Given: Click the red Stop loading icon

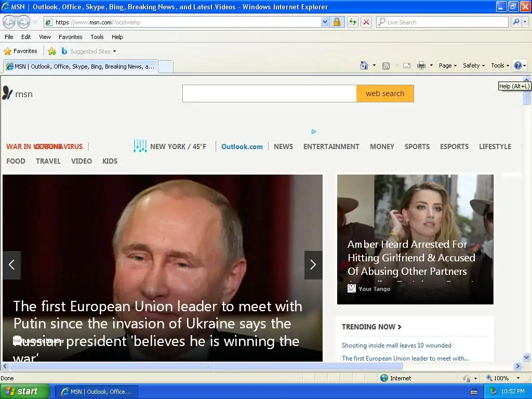Looking at the screenshot, I should [366, 22].
